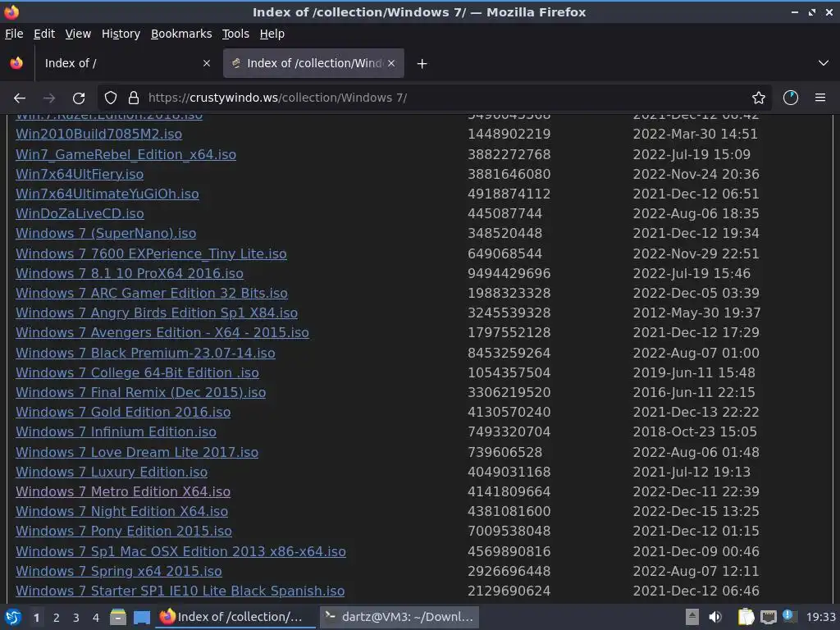This screenshot has width=840, height=630.
Task: Open the File menu
Action: [x=14, y=34]
